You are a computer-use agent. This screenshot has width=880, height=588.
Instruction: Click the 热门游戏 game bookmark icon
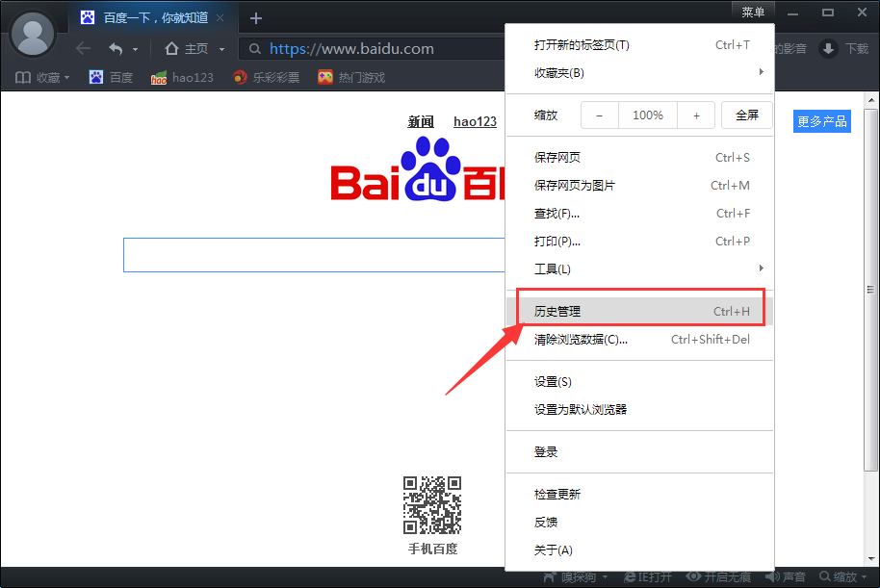pos(325,77)
